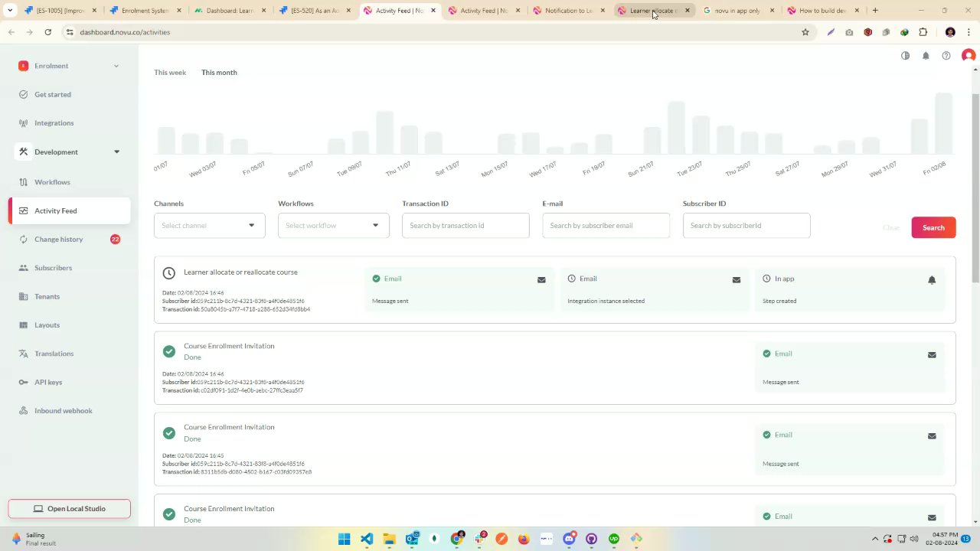Open the tab search chevron in Chrome
The height and width of the screenshot is (551, 980).
(x=10, y=11)
